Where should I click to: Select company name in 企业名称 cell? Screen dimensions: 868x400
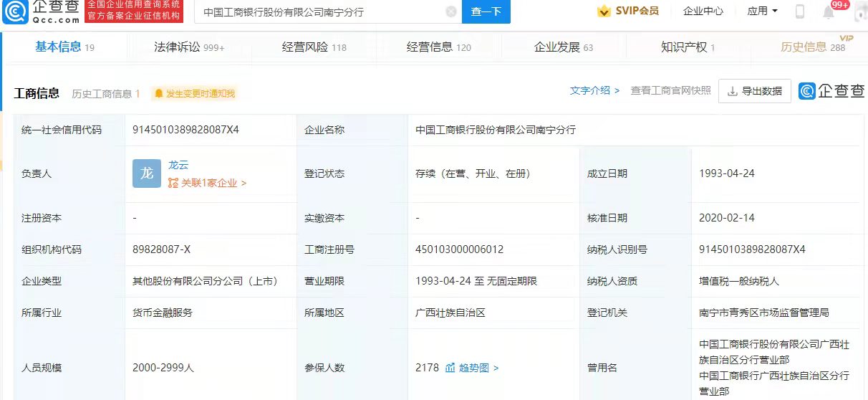496,130
